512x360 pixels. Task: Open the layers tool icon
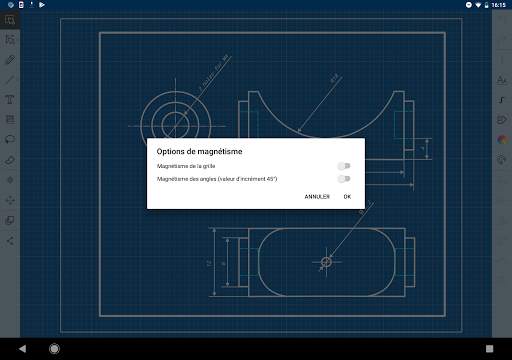10,220
